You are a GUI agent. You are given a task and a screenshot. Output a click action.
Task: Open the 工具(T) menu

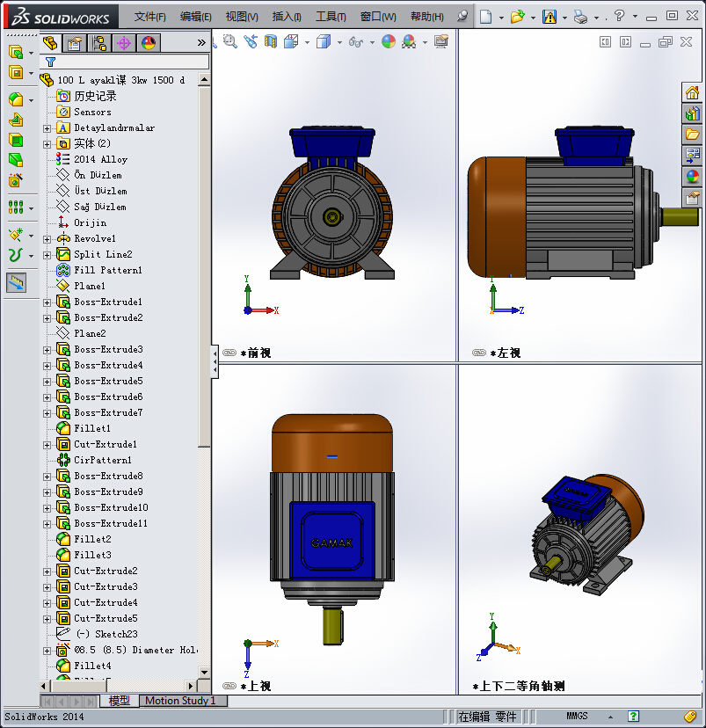tap(331, 17)
